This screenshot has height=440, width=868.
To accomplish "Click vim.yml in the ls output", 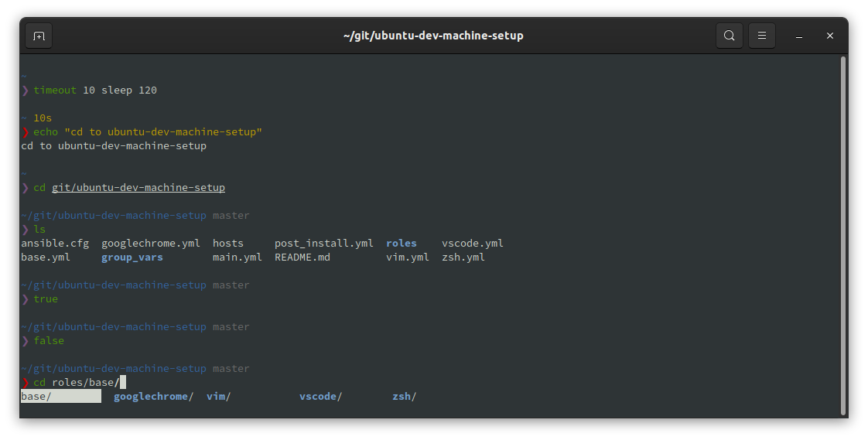I will click(408, 258).
